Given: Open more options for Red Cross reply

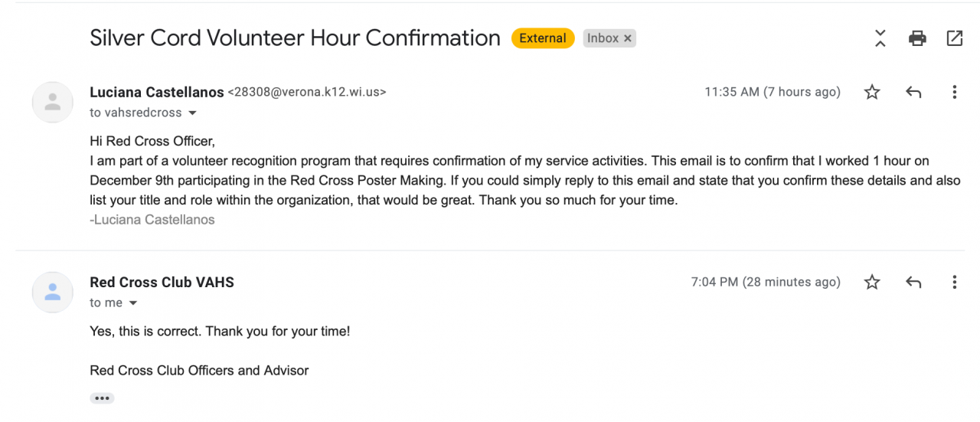Looking at the screenshot, I should (954, 283).
